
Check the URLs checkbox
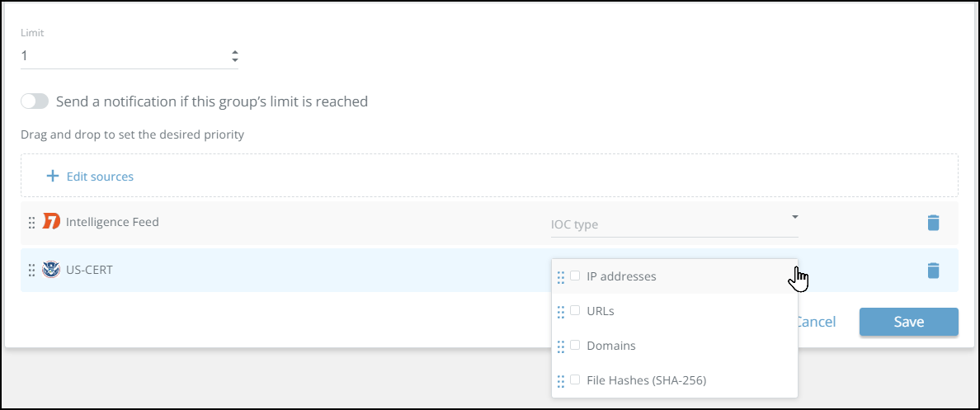(575, 311)
